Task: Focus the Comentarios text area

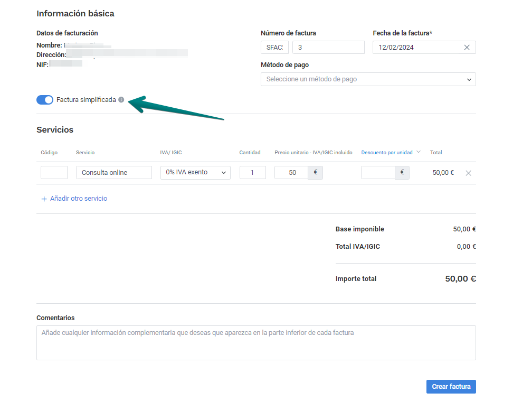Action: tap(256, 342)
